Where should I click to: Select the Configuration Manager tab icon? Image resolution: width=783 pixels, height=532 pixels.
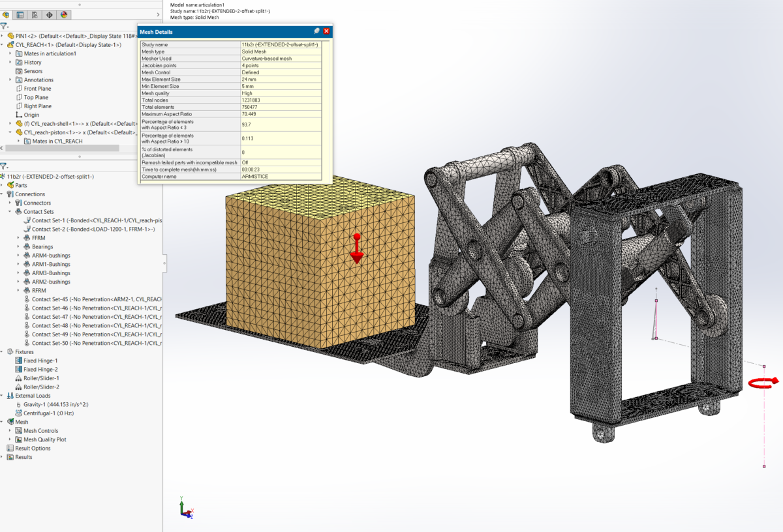click(x=33, y=14)
